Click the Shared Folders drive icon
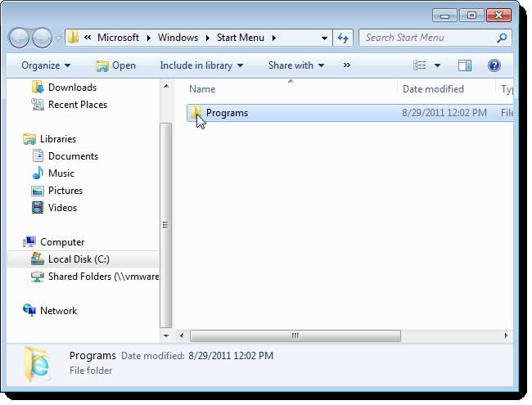 (x=38, y=277)
